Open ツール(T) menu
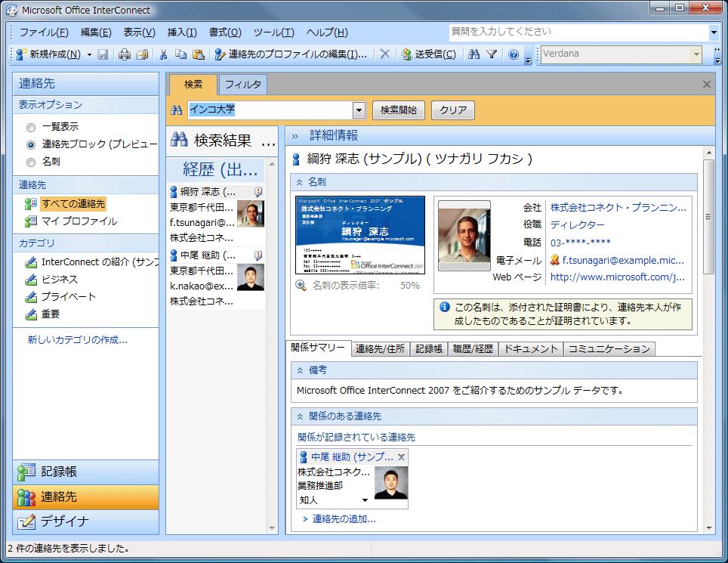The width and height of the screenshot is (728, 563). coord(274,32)
